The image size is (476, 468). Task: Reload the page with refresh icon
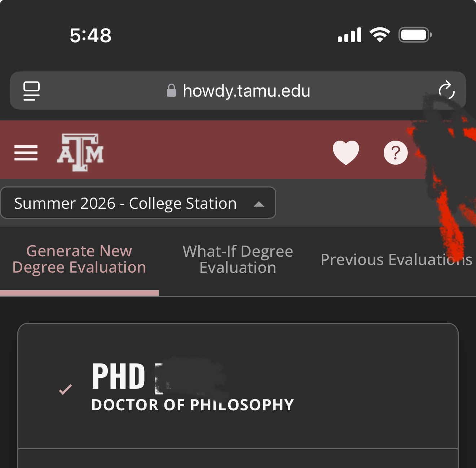click(446, 90)
